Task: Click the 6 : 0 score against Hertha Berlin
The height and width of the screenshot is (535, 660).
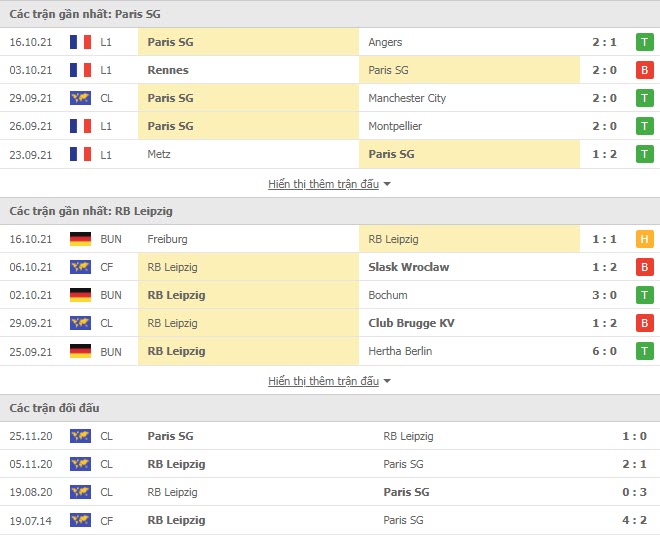Action: [604, 351]
